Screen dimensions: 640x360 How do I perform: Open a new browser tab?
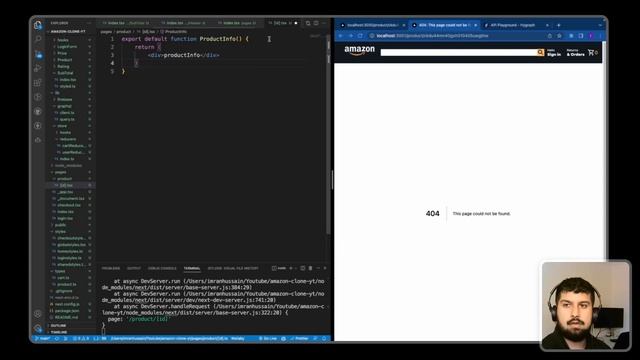click(x=558, y=25)
